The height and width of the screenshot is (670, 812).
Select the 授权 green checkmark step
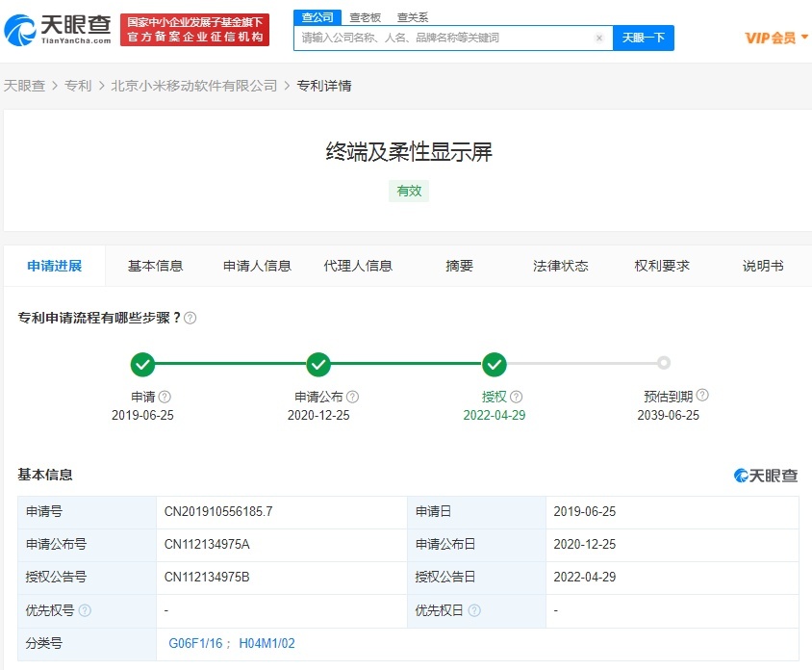[x=495, y=364]
